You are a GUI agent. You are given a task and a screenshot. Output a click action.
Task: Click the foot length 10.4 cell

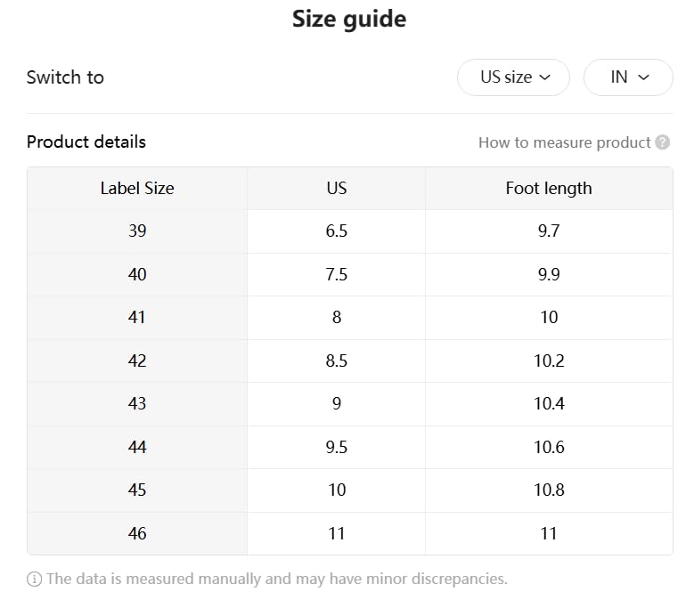pos(548,404)
